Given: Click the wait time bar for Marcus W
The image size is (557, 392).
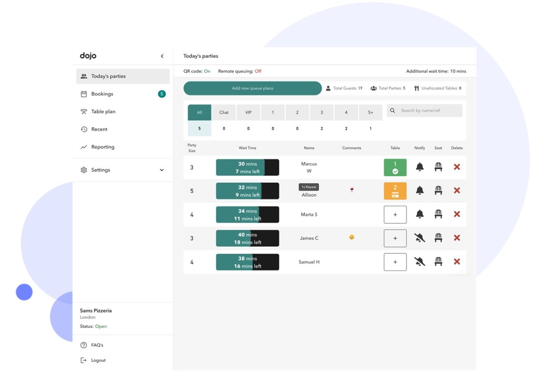Looking at the screenshot, I should [x=247, y=168].
